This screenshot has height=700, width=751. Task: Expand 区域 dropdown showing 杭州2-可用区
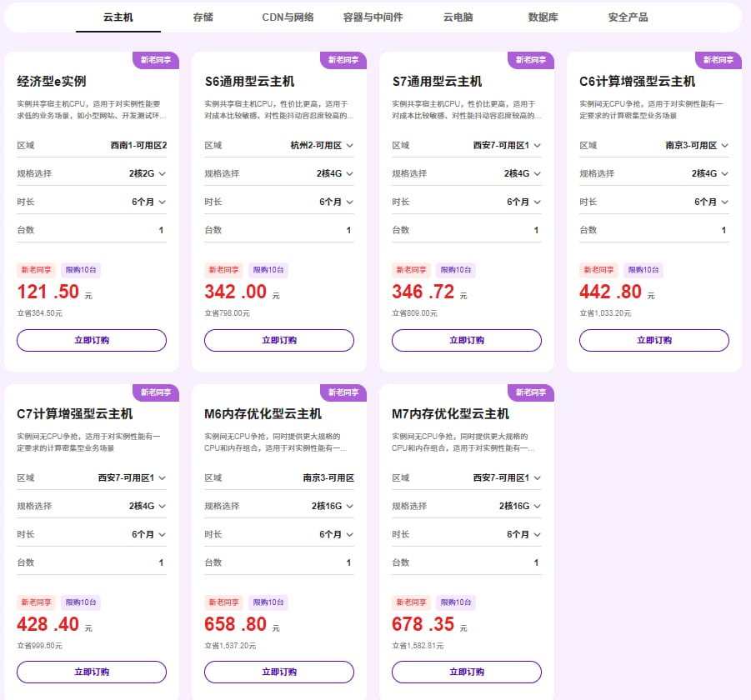click(x=322, y=145)
